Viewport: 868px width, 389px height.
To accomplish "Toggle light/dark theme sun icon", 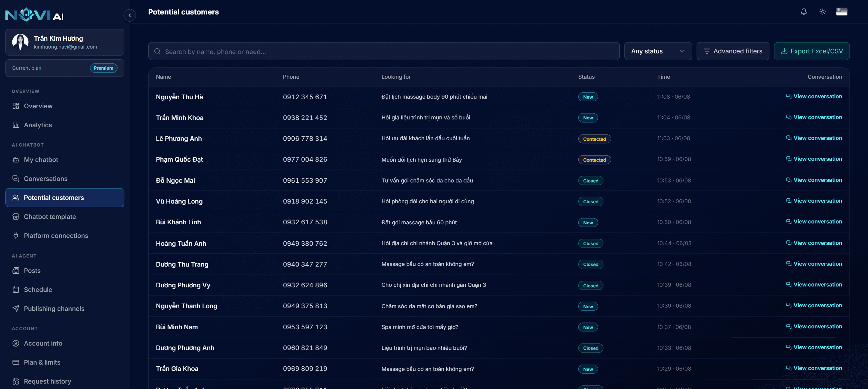I will [822, 12].
